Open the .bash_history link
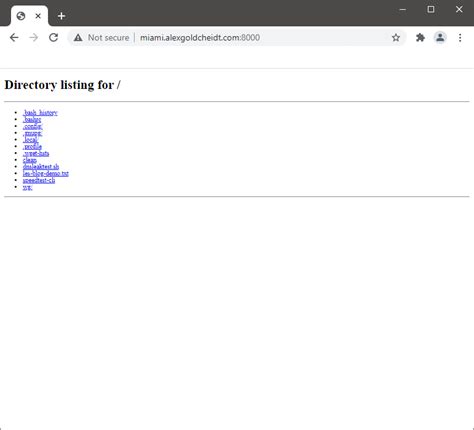 40,113
